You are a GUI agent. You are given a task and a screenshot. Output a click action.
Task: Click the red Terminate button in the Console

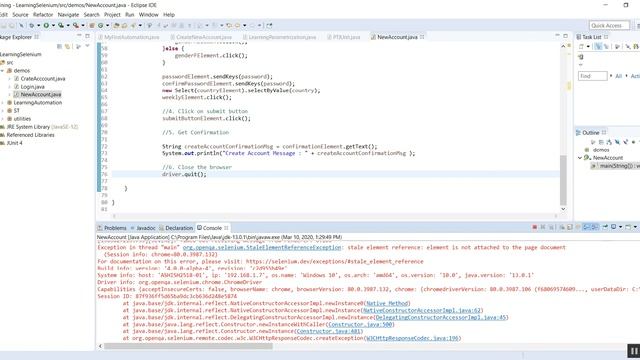click(535, 227)
